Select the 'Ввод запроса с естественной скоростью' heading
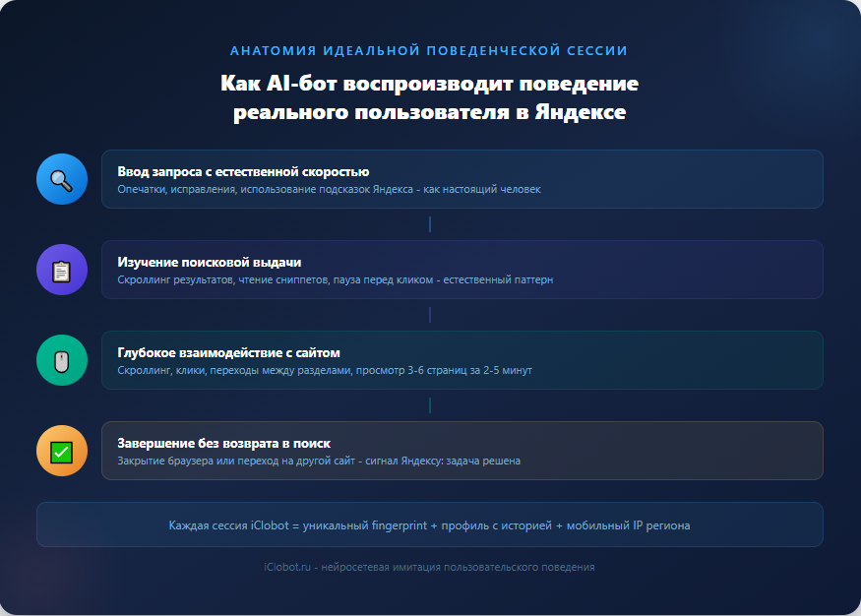 tap(243, 172)
